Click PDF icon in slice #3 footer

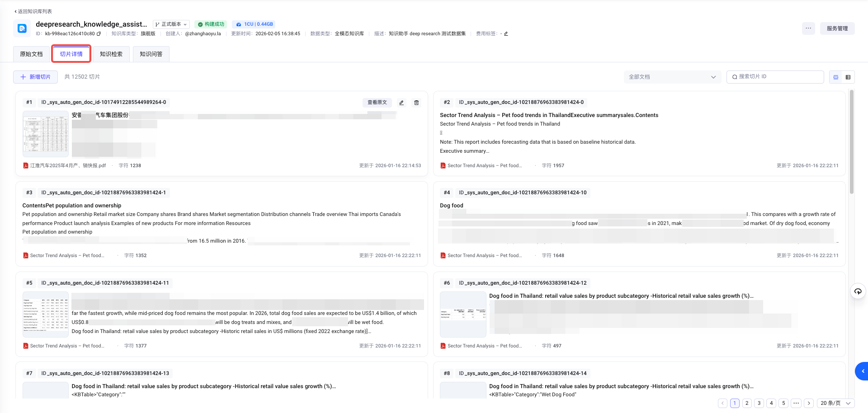[26, 256]
